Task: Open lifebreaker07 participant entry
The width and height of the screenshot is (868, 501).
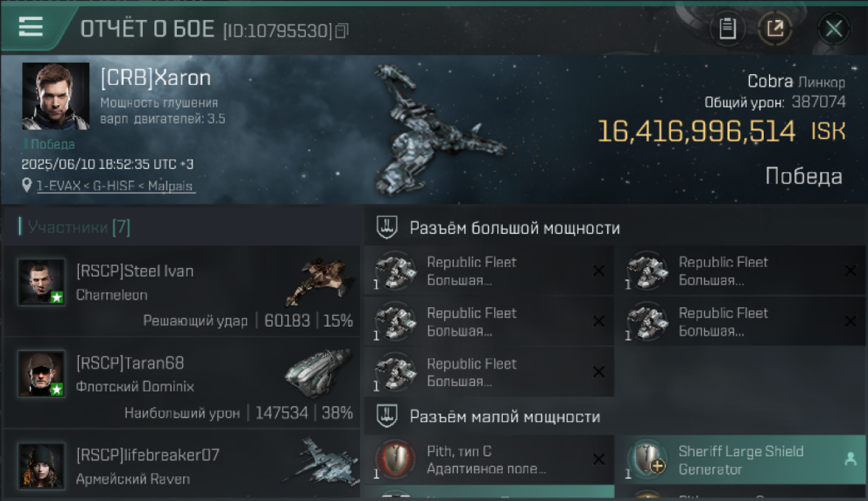Action: [182, 465]
